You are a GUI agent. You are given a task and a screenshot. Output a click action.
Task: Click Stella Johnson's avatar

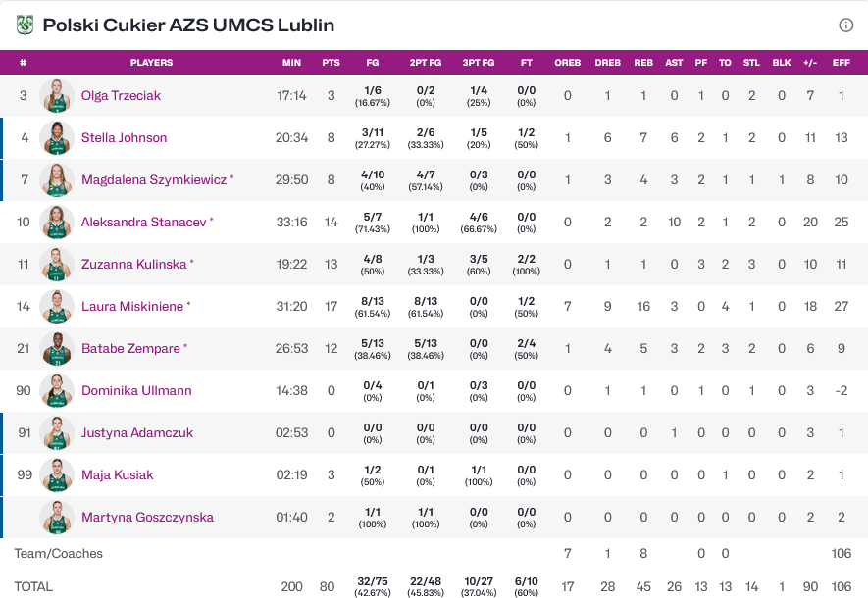pos(57,138)
